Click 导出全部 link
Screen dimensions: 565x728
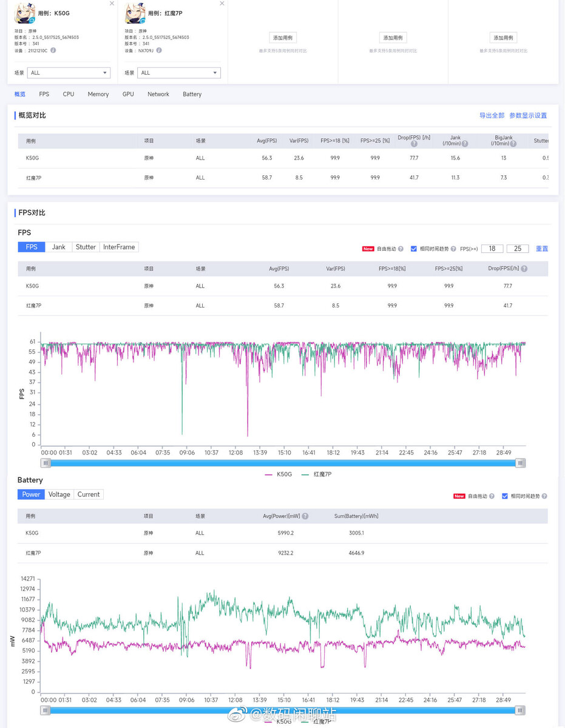(x=492, y=115)
